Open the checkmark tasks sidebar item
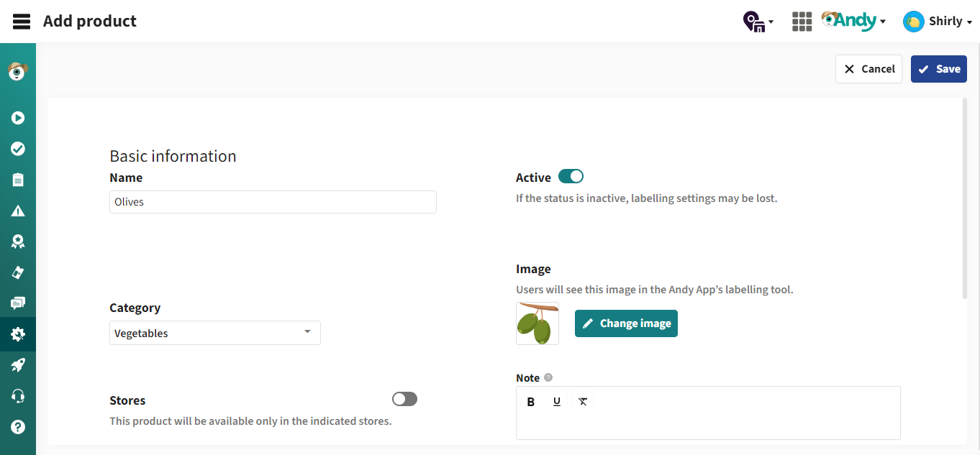 (18, 149)
